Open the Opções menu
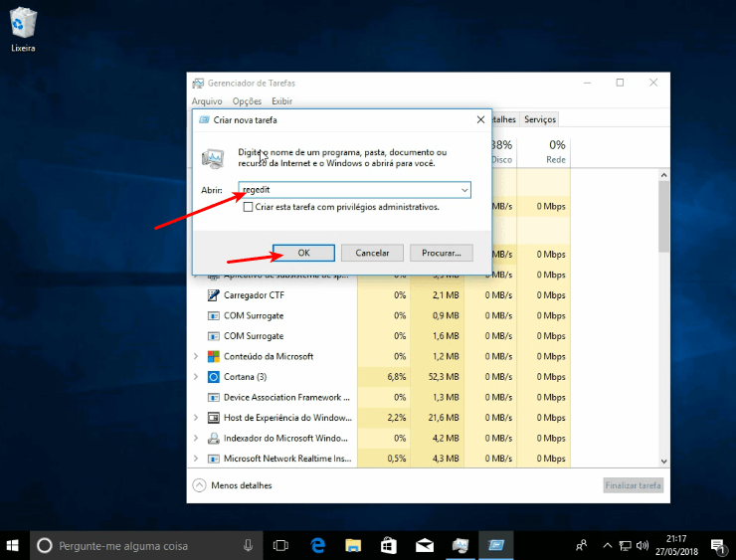 [x=247, y=101]
